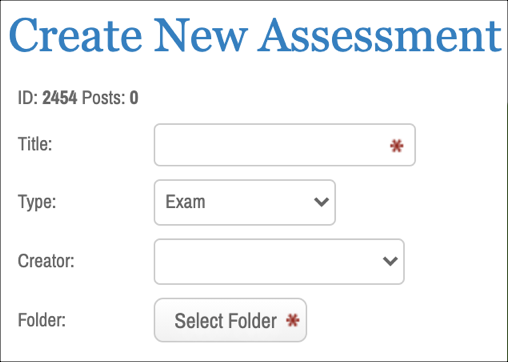
Task: Open the Type dropdown showing Exam
Action: tap(245, 202)
